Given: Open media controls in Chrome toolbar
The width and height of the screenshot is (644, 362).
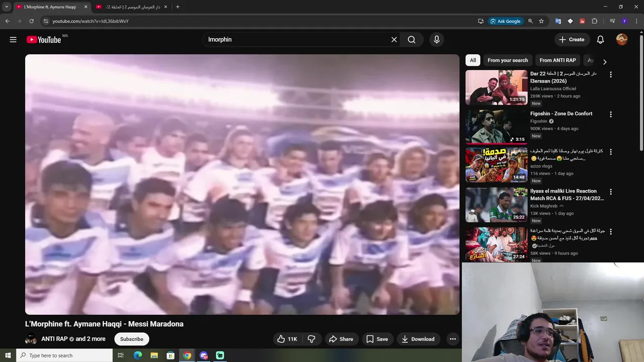Looking at the screenshot, I should [x=612, y=21].
